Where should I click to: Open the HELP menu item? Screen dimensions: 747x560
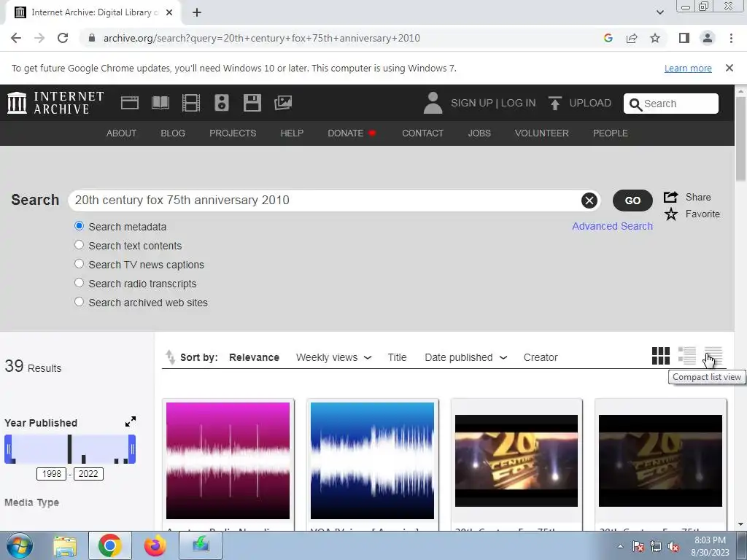292,133
